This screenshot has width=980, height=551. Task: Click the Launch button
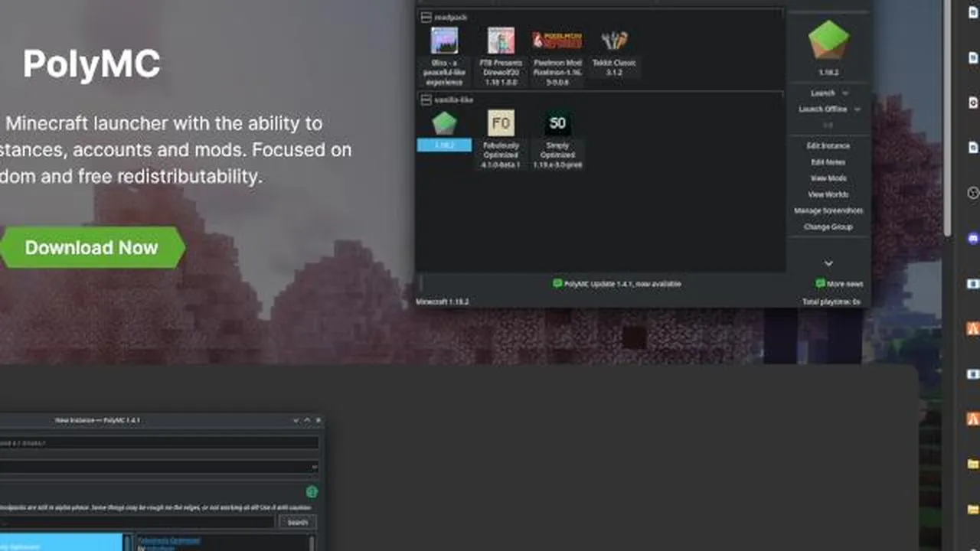(823, 93)
